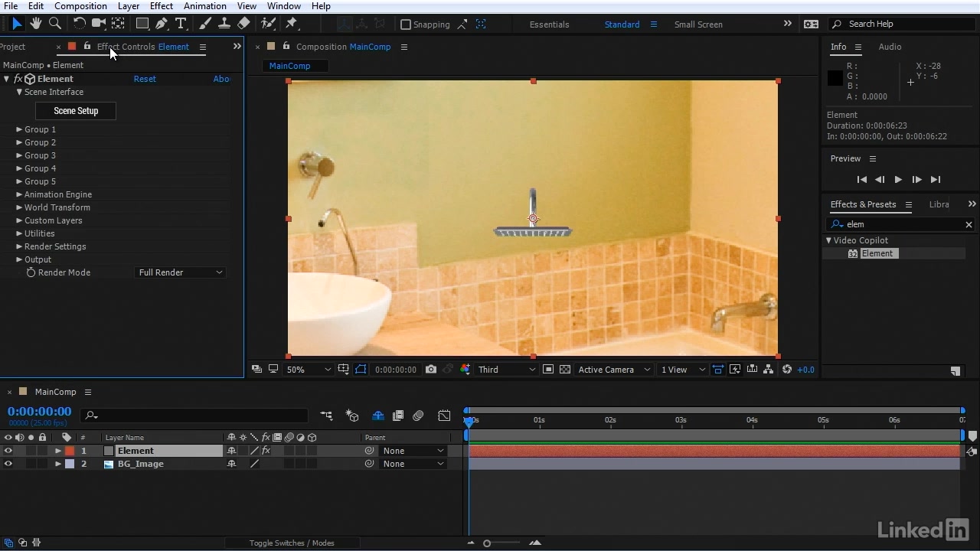The width and height of the screenshot is (980, 551).
Task: Open the Composition menu
Action: coord(80,6)
